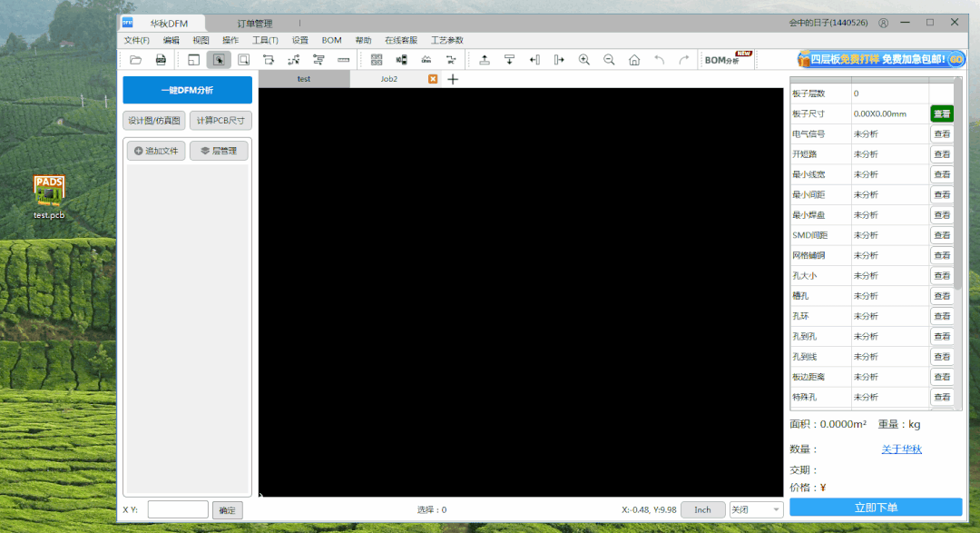980x533 pixels.
Task: Open the 工具(T) menu
Action: point(265,40)
